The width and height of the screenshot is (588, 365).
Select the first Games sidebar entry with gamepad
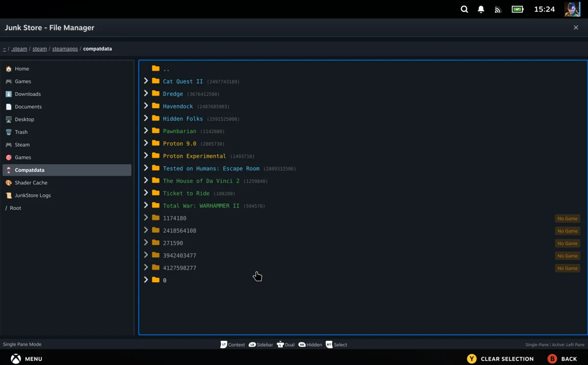(67, 81)
